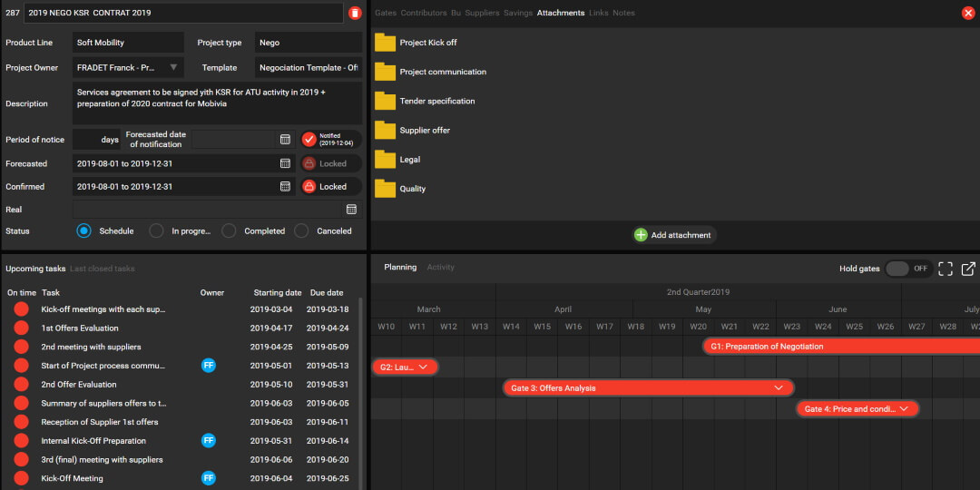Select the Planning tab

pos(400,267)
